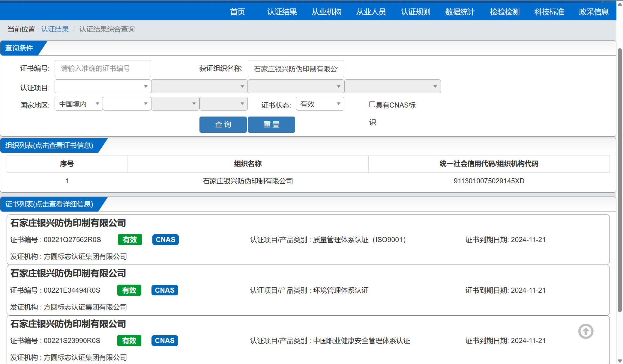Click the 统一社会信用代码/组织机构代码 column header

click(489, 164)
